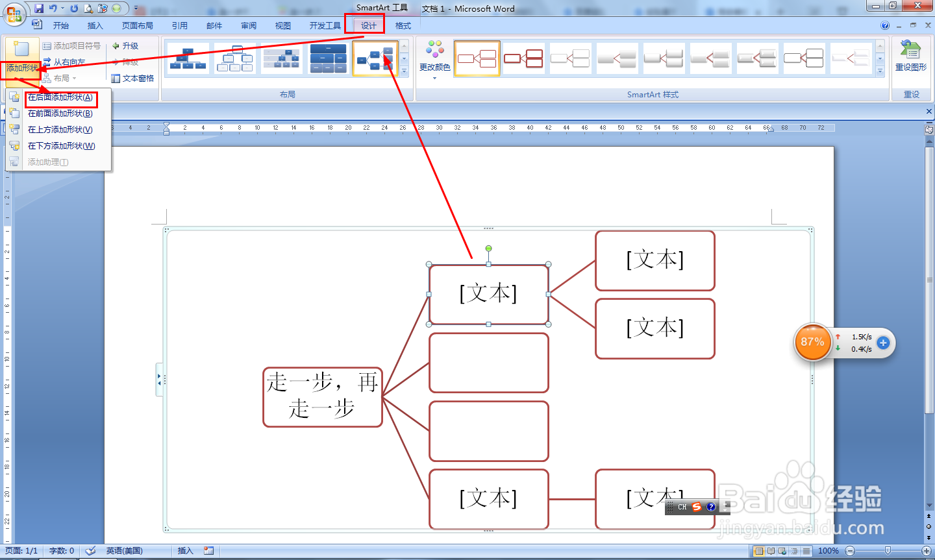Click the zoom out minus button
The width and height of the screenshot is (935, 560).
pyautogui.click(x=850, y=551)
